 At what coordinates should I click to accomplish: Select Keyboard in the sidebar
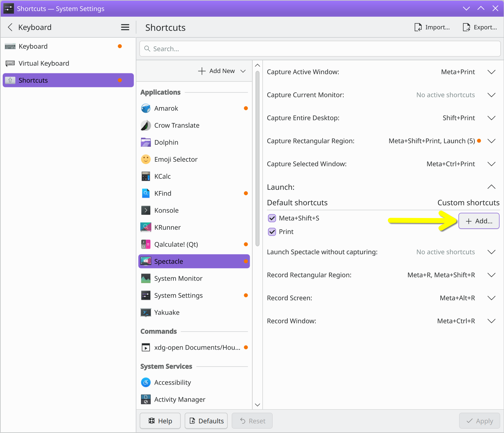[68, 46]
